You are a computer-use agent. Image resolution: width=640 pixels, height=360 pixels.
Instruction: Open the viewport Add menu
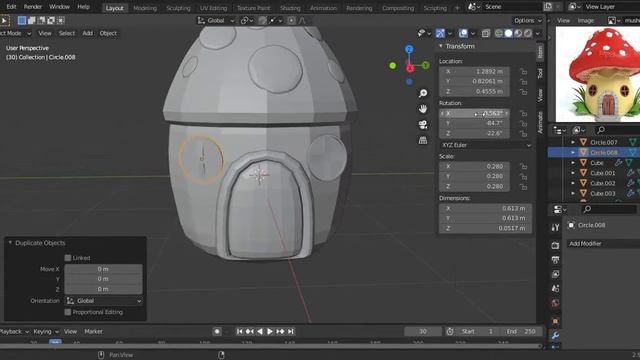pos(87,33)
